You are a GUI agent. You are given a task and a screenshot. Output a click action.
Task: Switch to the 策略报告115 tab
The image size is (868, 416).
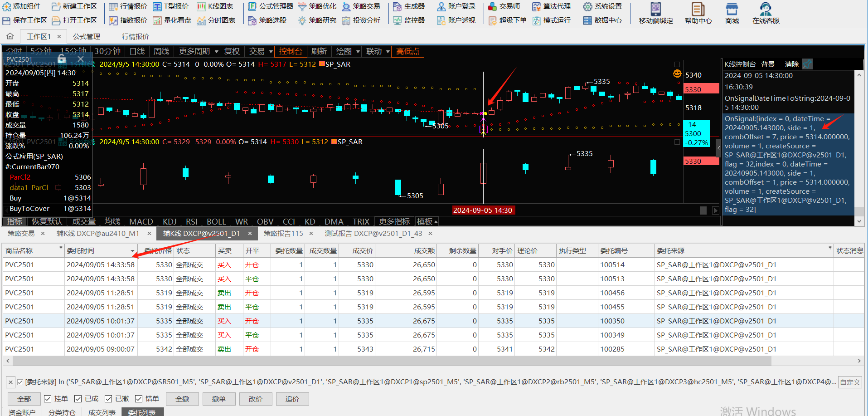point(283,233)
